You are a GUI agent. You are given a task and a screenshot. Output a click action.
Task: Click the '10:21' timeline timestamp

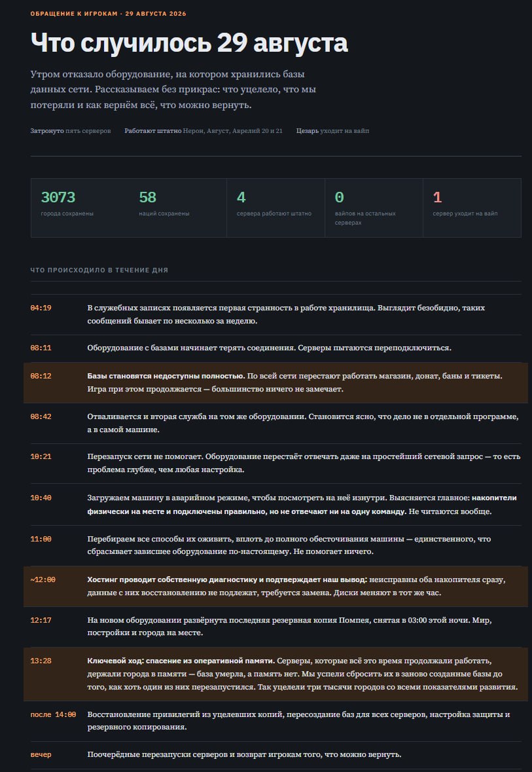41,457
